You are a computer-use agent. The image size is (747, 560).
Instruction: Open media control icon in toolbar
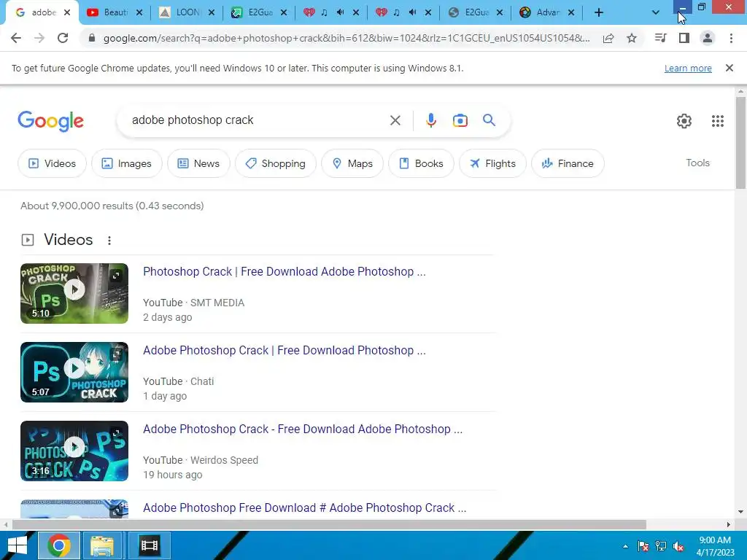tap(660, 38)
